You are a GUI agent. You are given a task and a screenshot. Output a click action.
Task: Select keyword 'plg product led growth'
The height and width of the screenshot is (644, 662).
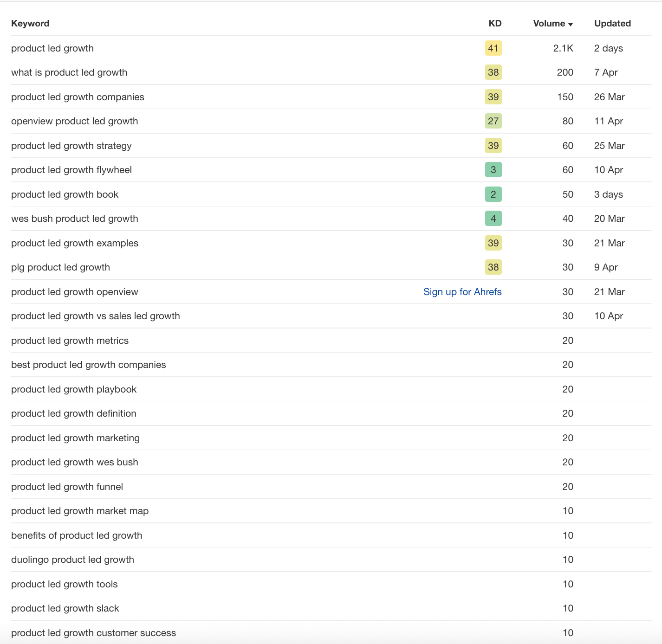[x=61, y=267]
